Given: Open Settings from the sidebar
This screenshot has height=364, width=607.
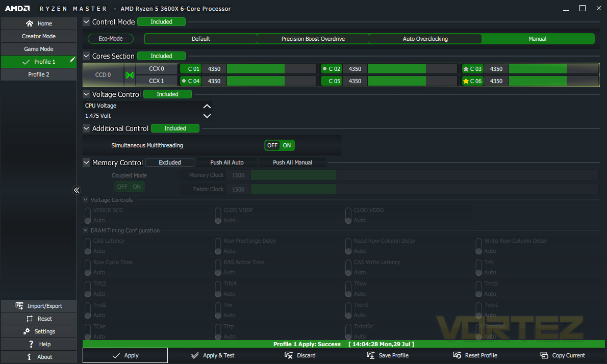Looking at the screenshot, I should 39,331.
